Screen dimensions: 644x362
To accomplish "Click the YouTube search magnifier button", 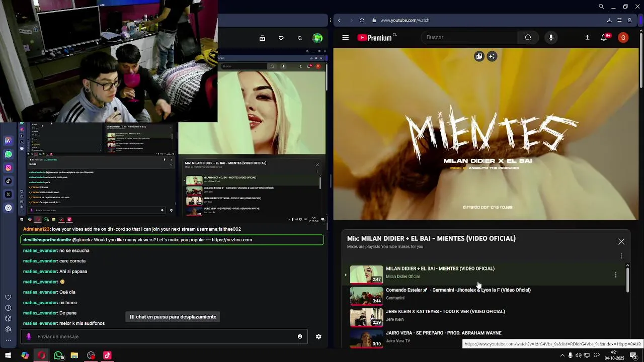I will [x=528, y=38].
